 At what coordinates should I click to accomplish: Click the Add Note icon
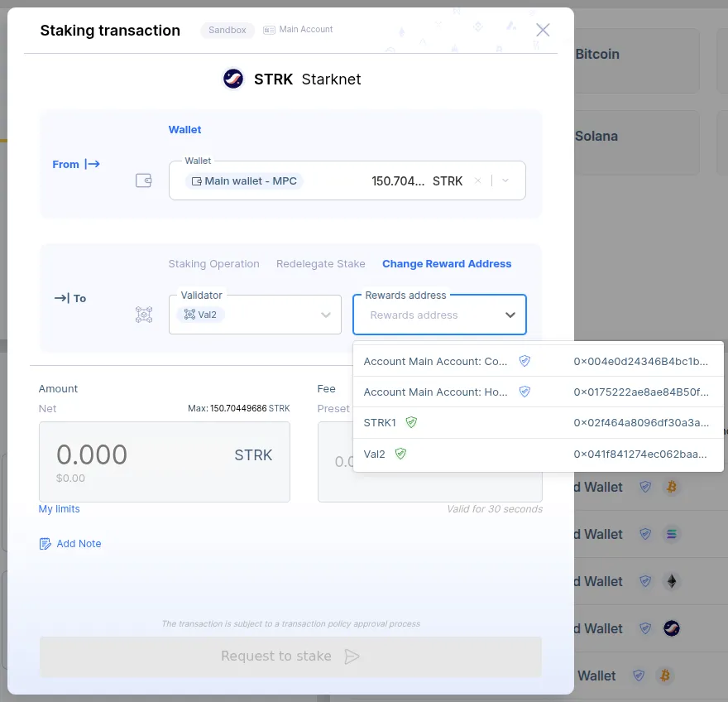45,544
